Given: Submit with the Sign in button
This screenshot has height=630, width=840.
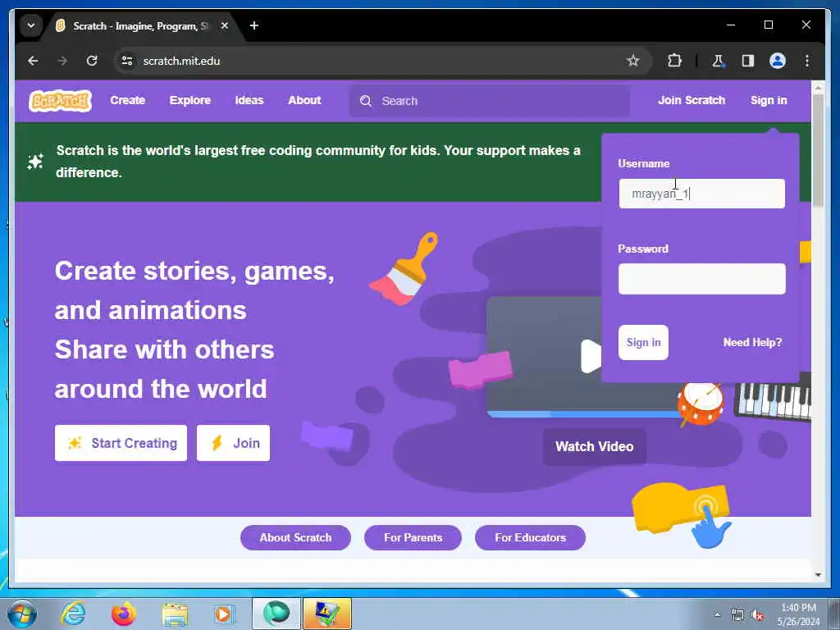Looking at the screenshot, I should pos(643,342).
